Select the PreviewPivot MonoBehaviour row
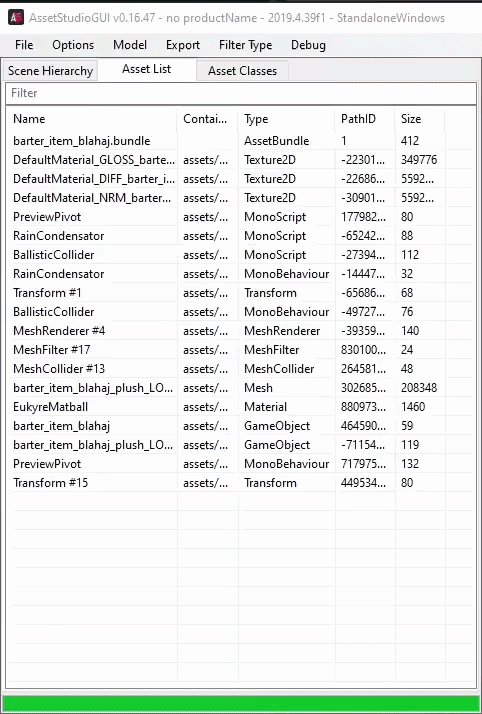Screen dimensions: 482x714 tap(239, 464)
